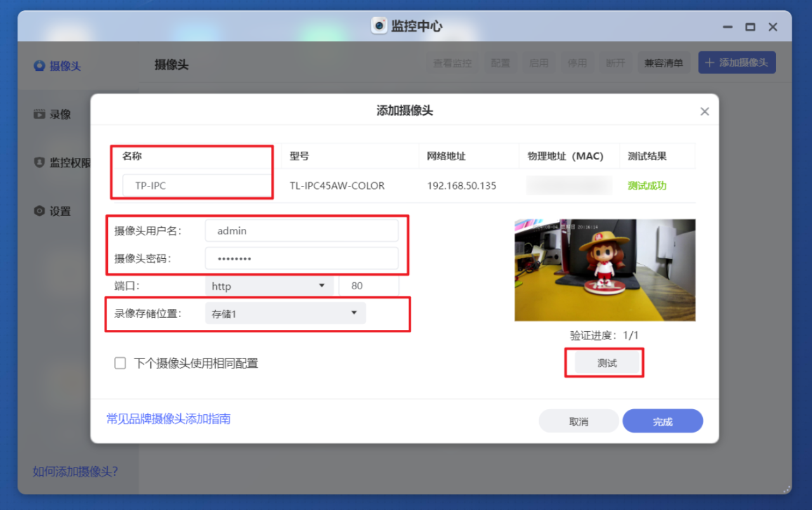Enable 下个摄像头使用相同配置 checkbox
This screenshot has width=812, height=510.
point(120,363)
